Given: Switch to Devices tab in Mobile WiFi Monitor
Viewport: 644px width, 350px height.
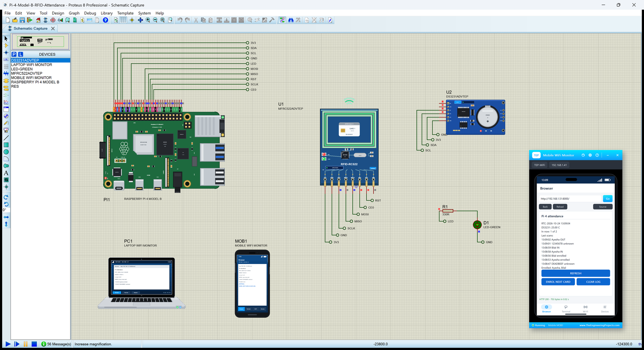Looking at the screenshot, I should click(605, 308).
